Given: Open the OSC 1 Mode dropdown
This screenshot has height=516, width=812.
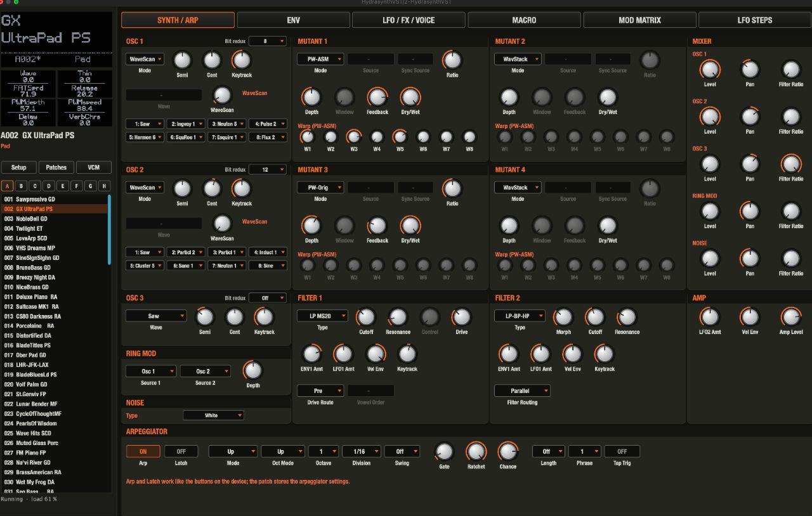Looking at the screenshot, I should [x=145, y=59].
